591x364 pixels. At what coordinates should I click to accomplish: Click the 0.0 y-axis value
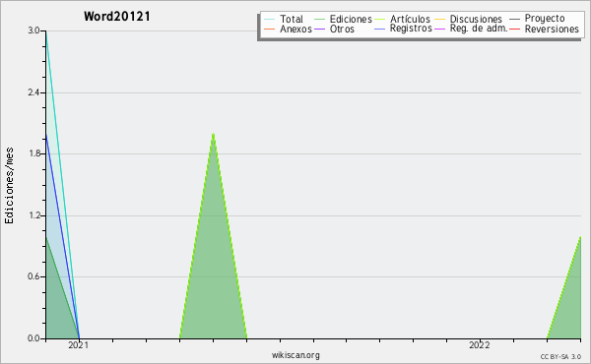(33, 338)
